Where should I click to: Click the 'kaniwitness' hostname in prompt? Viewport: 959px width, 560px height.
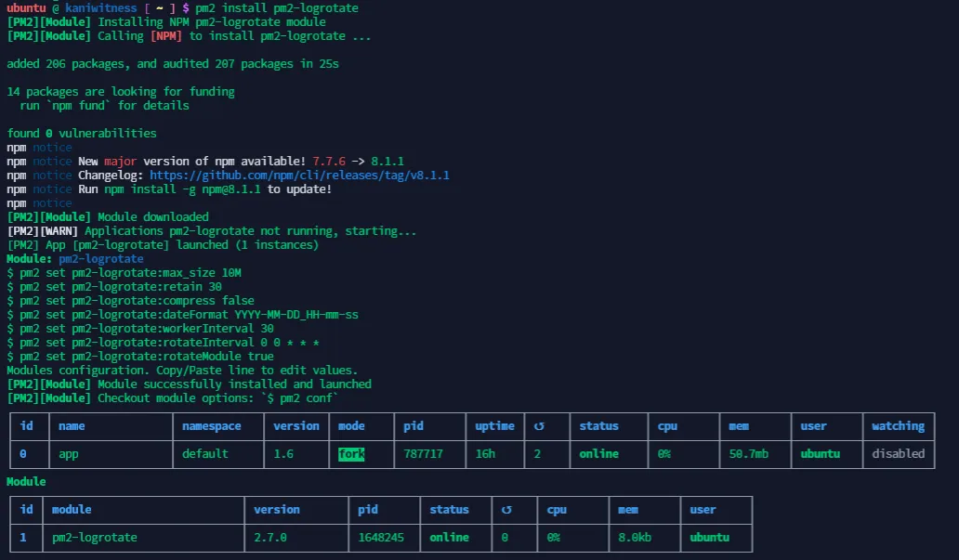[x=101, y=8]
